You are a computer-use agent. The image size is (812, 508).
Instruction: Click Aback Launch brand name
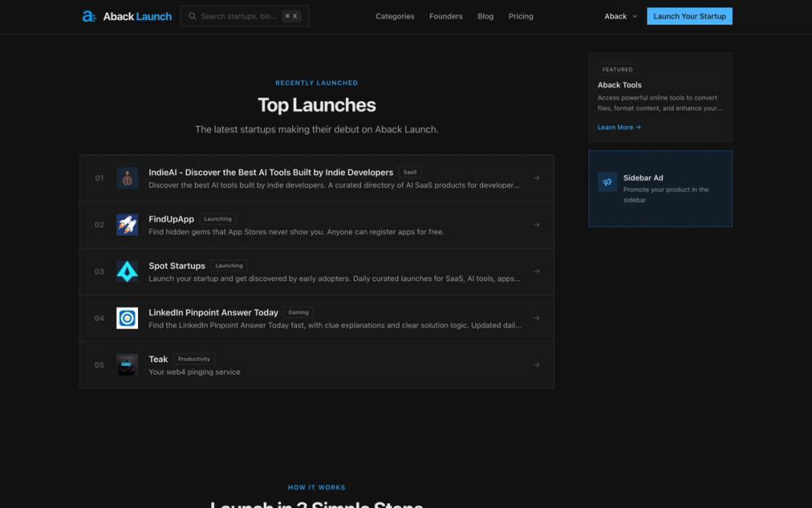(137, 16)
